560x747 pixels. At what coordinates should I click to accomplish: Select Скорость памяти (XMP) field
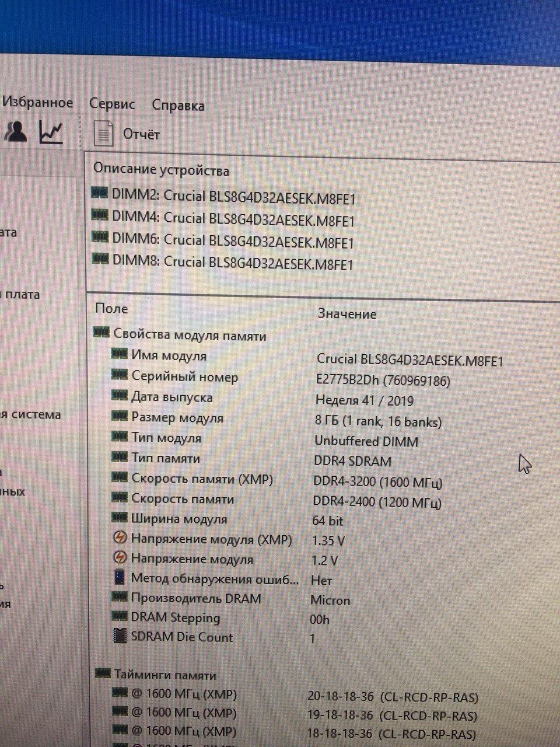[202, 479]
